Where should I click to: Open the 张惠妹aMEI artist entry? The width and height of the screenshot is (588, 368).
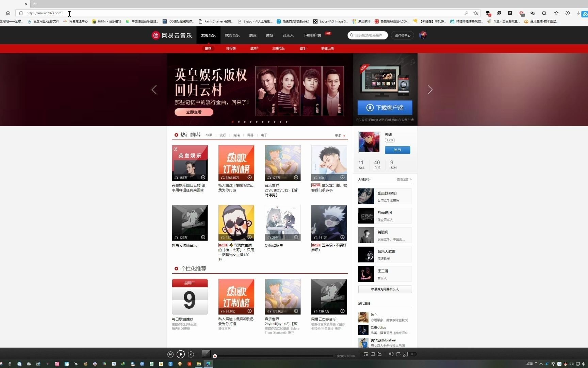pyautogui.click(x=385, y=196)
